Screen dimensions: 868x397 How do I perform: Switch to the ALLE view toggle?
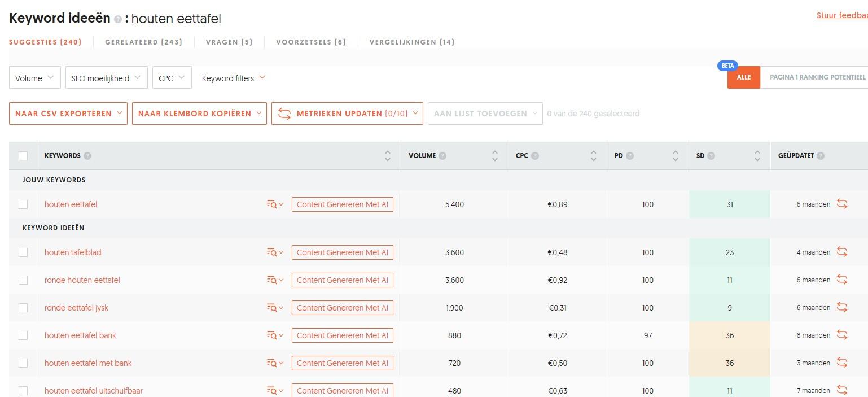(744, 77)
